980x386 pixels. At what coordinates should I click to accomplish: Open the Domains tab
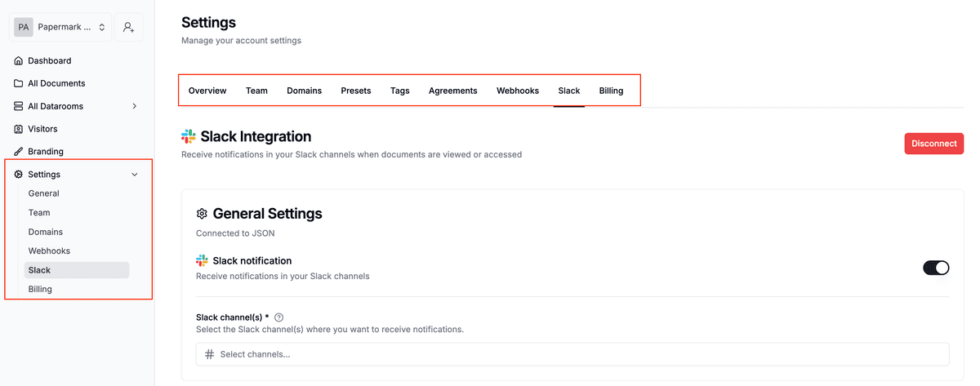304,91
